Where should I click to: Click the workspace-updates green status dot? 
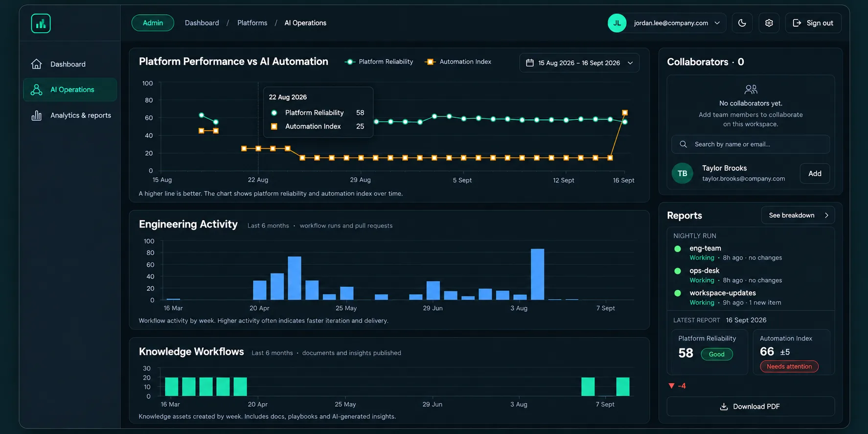click(x=678, y=293)
